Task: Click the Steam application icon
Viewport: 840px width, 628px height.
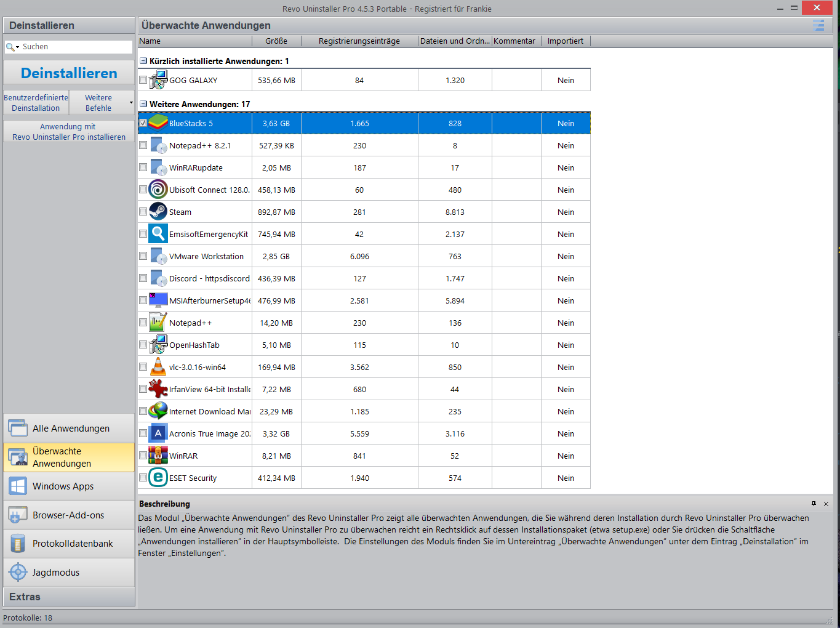Action: point(158,211)
